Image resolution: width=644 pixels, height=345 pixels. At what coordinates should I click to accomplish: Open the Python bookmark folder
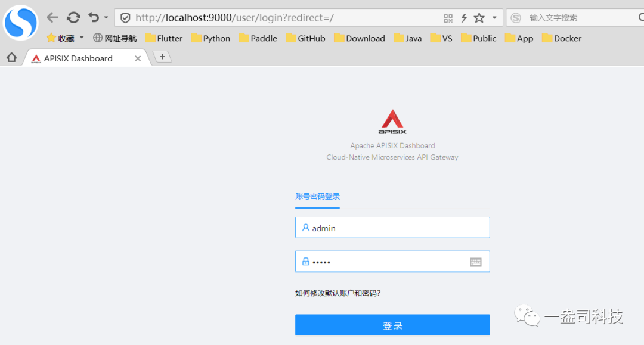pyautogui.click(x=210, y=38)
